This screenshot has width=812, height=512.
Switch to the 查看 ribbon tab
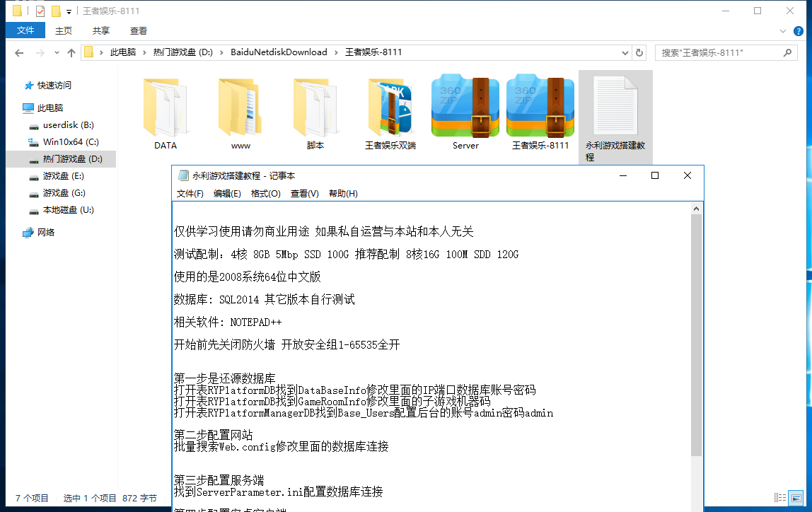(x=138, y=30)
